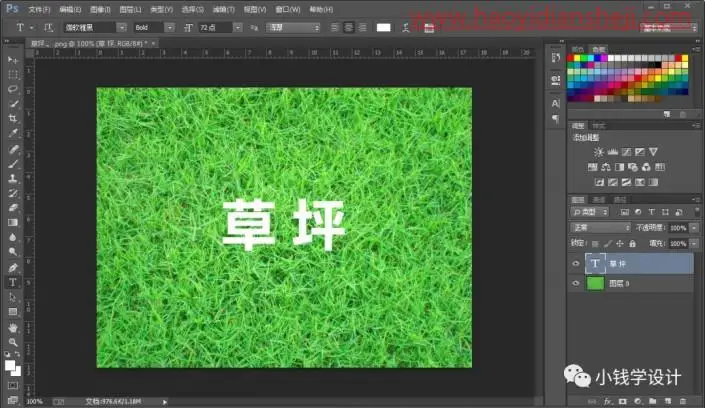Image resolution: width=705 pixels, height=408 pixels.
Task: Open the collapsed Paragraph panel icon
Action: 556,119
